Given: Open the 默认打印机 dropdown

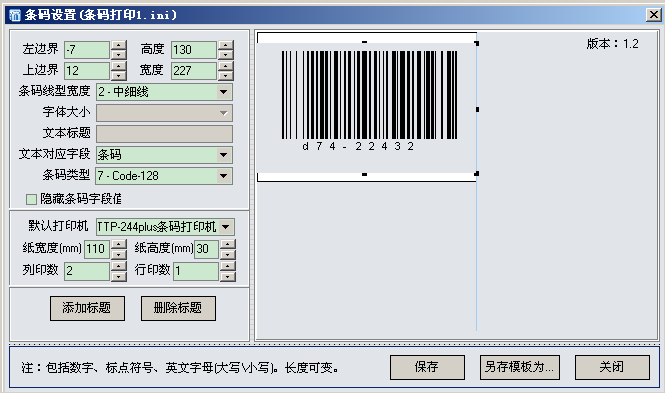Looking at the screenshot, I should coord(226,227).
